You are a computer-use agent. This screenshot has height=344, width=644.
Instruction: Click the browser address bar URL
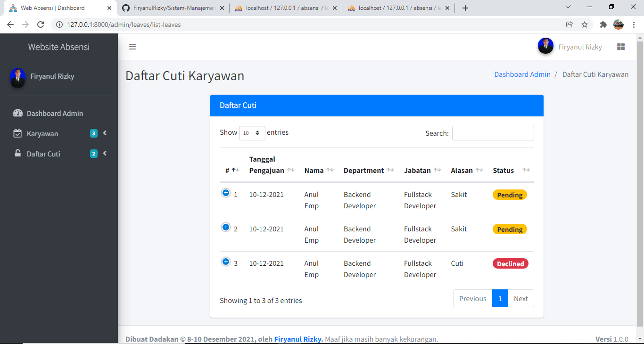pos(124,25)
